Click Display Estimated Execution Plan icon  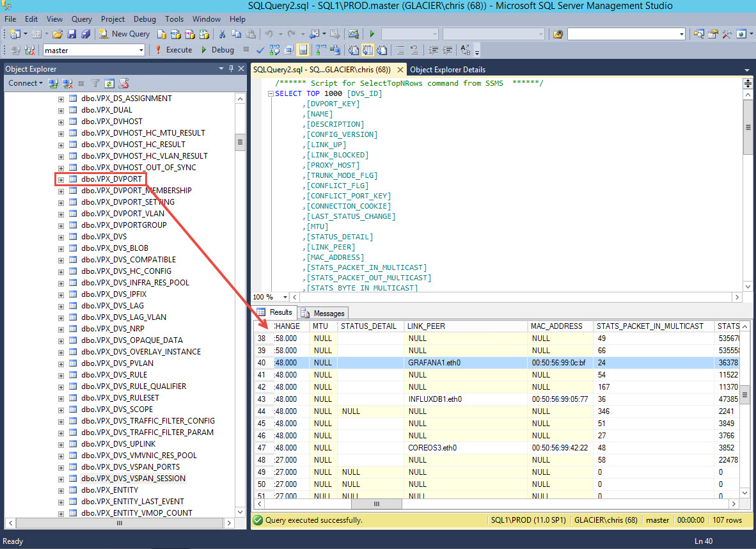(275, 50)
